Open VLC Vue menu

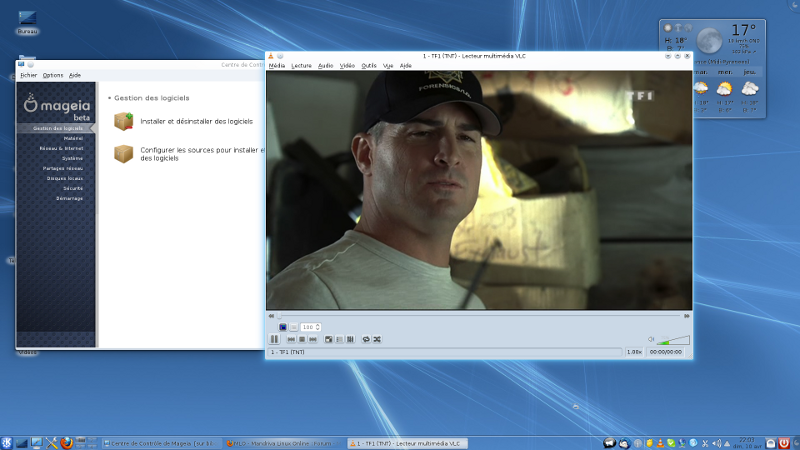click(388, 65)
